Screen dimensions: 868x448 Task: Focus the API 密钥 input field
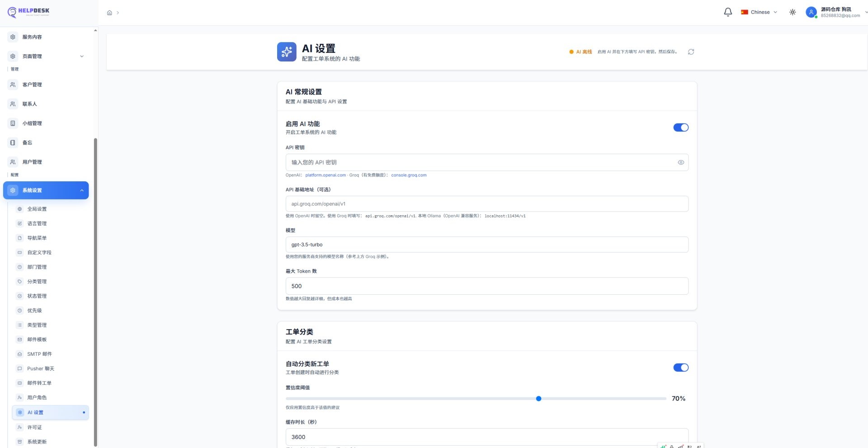pyautogui.click(x=487, y=162)
